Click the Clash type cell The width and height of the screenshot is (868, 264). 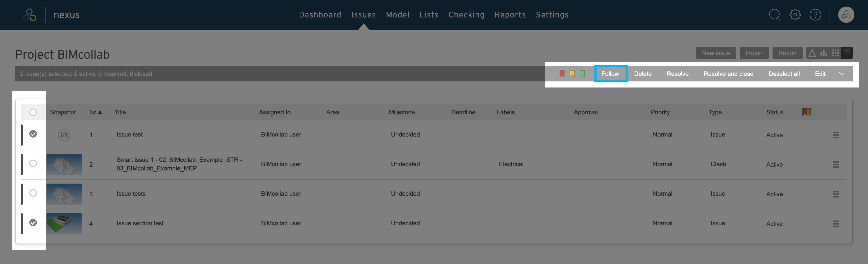[718, 164]
